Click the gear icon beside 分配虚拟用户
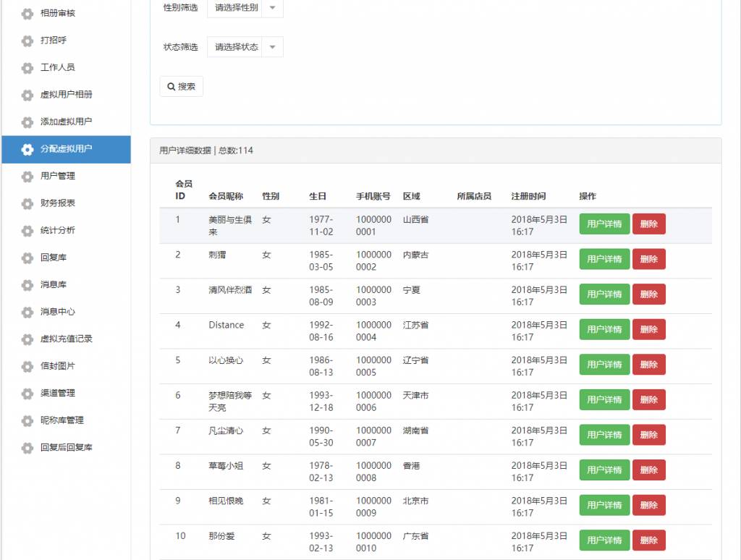This screenshot has height=560, width=741. click(x=27, y=149)
